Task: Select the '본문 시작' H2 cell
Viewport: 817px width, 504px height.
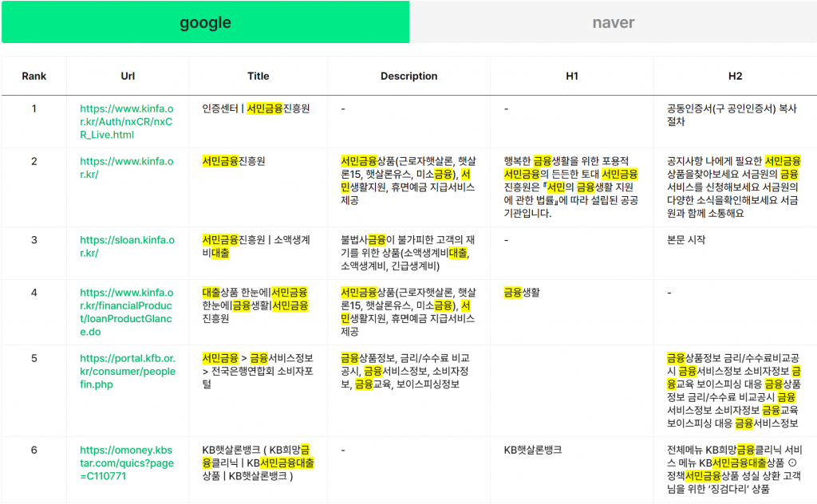Action: tap(685, 239)
